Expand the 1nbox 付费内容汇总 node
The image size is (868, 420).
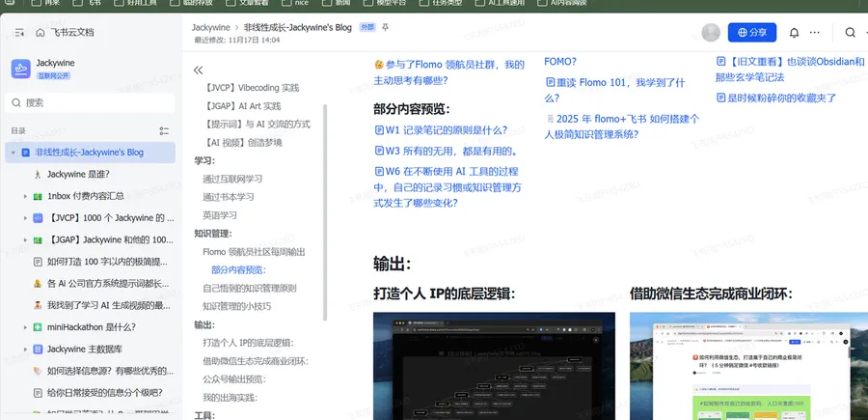click(x=25, y=196)
